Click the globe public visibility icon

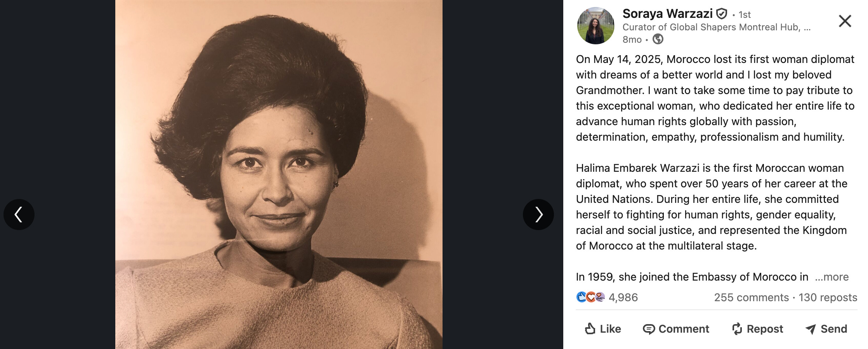[658, 39]
